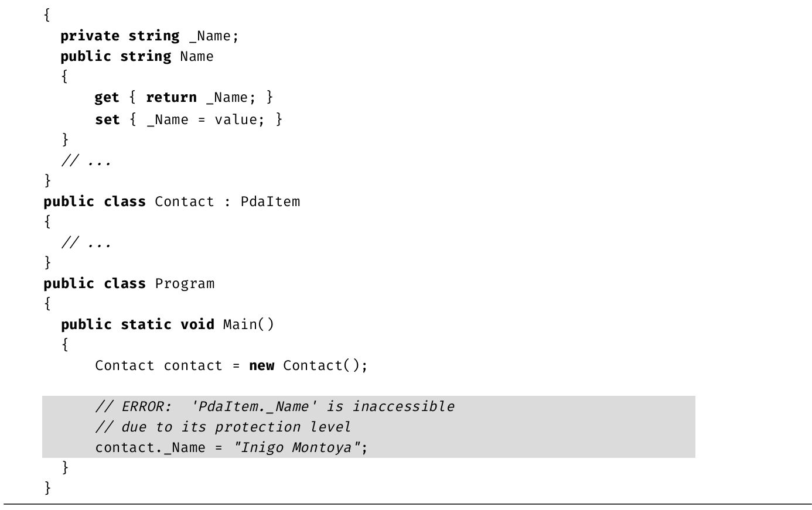Viewport: 812px width, 510px height.
Task: Click the "Inigo Montoya" string literal
Action: 301,448
